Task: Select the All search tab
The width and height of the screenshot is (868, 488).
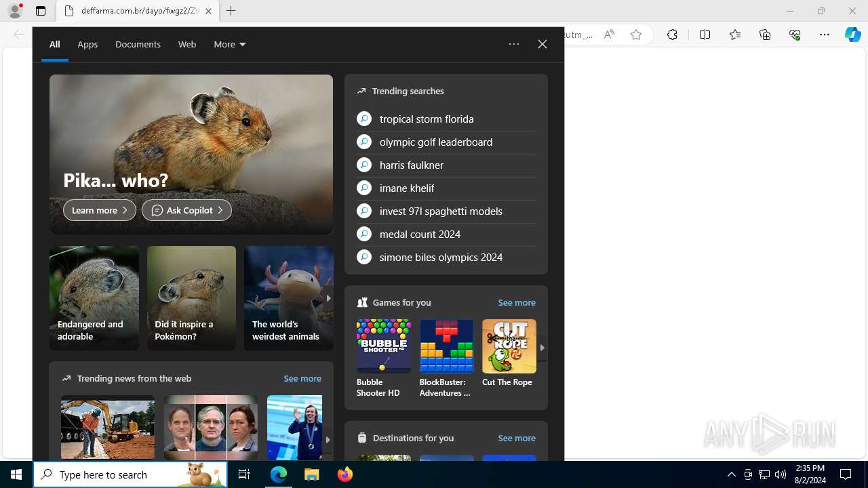Action: (x=55, y=44)
